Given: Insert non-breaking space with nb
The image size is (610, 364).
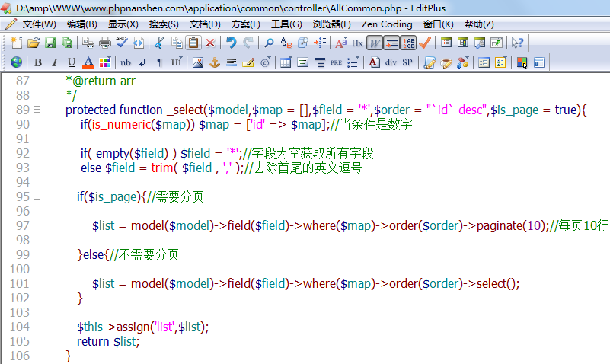Looking at the screenshot, I should (126, 62).
